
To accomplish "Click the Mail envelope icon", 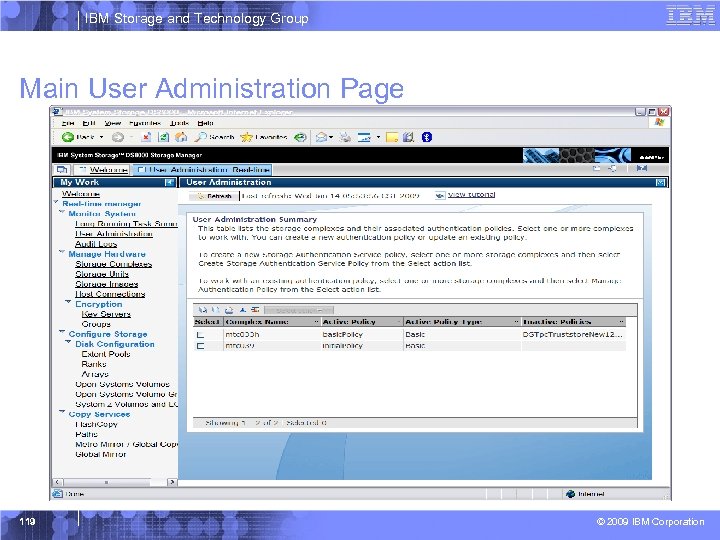I will pyautogui.click(x=321, y=137).
